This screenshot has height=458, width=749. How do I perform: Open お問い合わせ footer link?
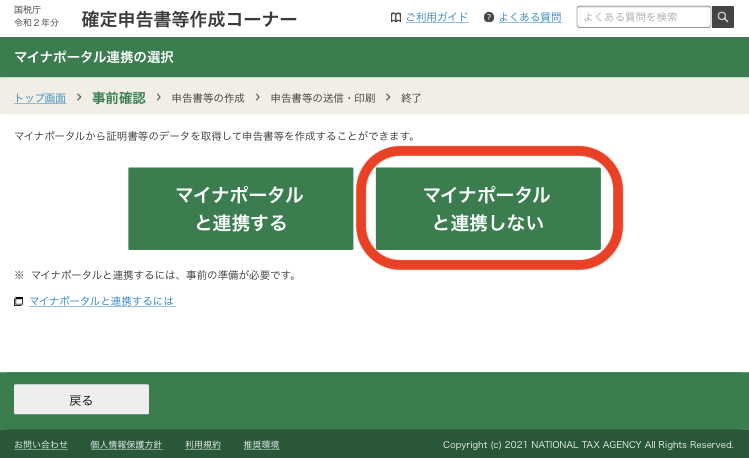coord(41,445)
